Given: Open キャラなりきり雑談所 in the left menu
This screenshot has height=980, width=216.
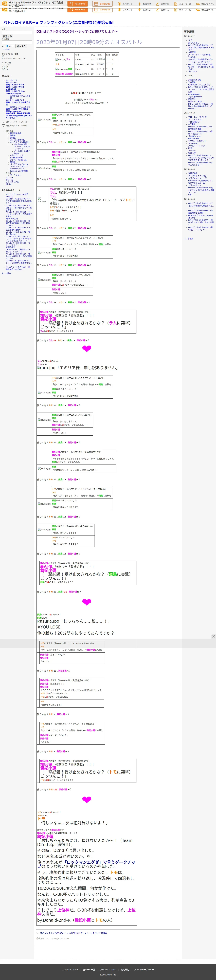Looking at the screenshot, I should [19, 142].
